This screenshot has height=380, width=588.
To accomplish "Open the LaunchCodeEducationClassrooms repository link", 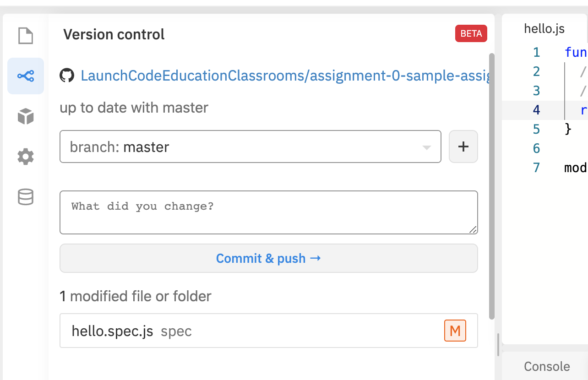I will (x=284, y=76).
